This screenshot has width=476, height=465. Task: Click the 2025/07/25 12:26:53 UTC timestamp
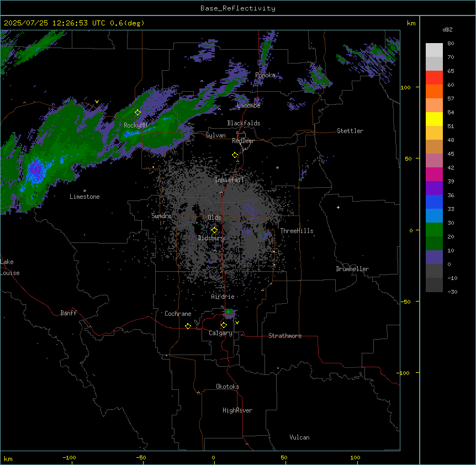coord(56,23)
